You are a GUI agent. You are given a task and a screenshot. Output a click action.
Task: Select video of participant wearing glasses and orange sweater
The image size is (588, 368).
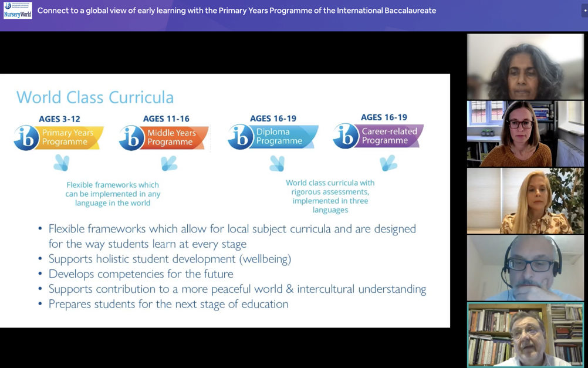point(525,134)
